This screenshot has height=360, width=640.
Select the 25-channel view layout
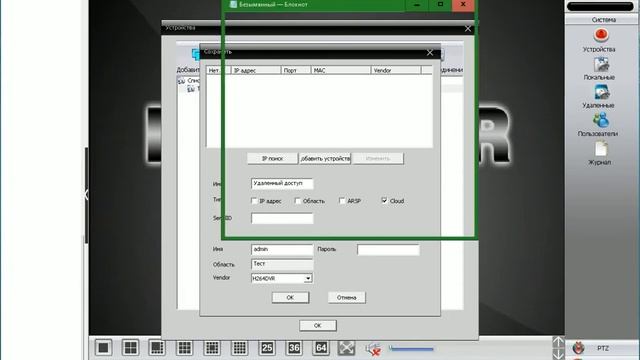pos(267,348)
